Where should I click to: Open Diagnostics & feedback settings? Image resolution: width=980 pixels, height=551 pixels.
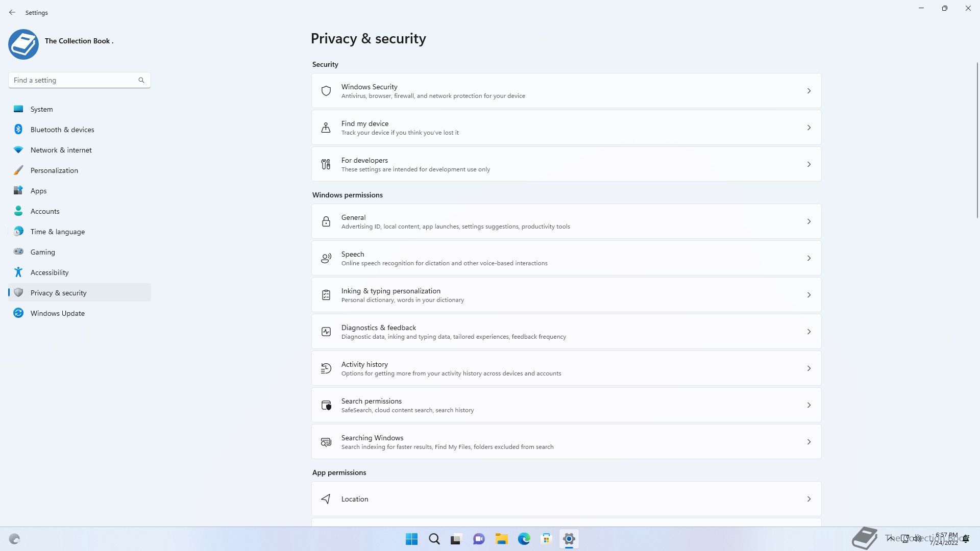click(567, 332)
